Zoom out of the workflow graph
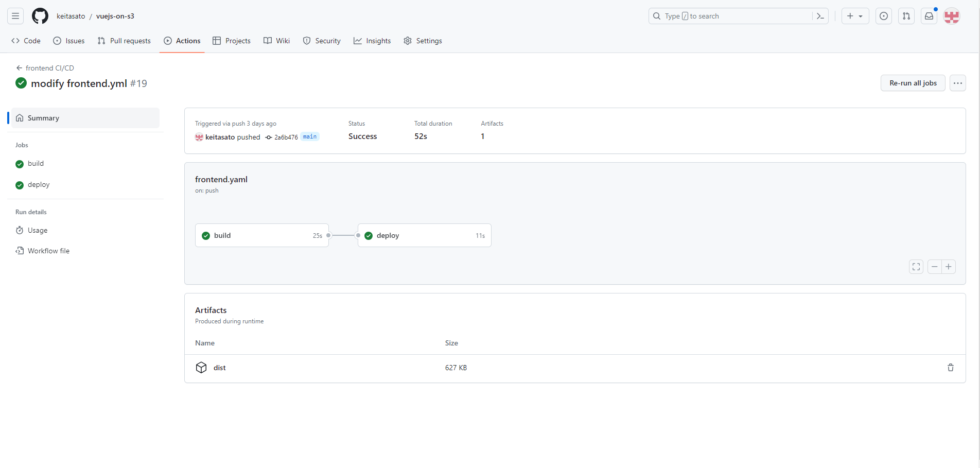 [x=935, y=267]
